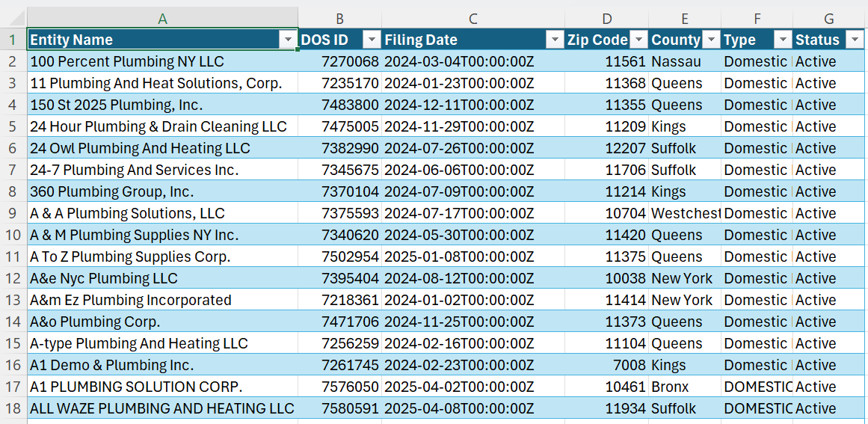Click cell 'A & M Plumbing Supplies NY Inc.'
The height and width of the screenshot is (424, 868).
(162, 235)
